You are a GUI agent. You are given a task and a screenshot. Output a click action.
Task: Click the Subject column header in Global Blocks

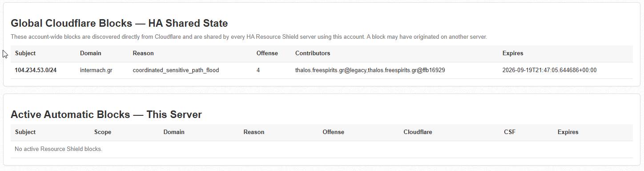click(x=25, y=53)
